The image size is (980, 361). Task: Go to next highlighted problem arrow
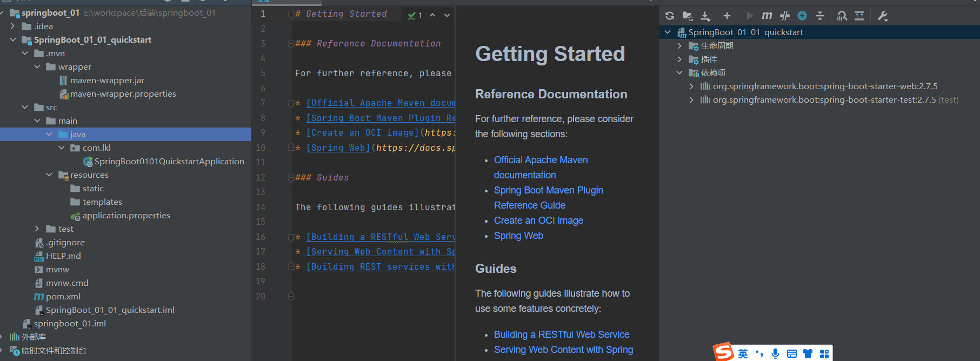pos(447,15)
